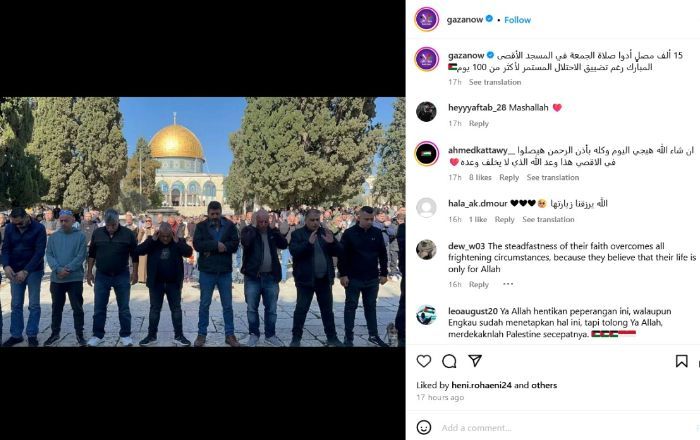
Task: Share the post via paper plane icon
Action: [475, 361]
